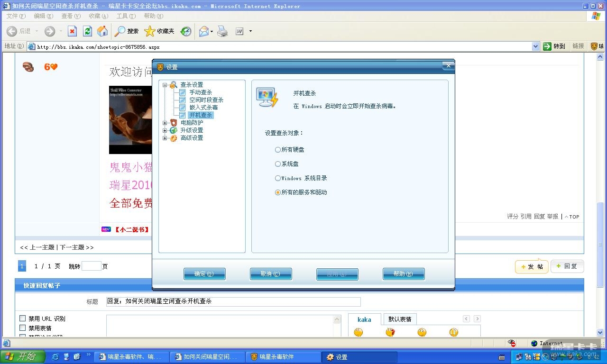Click the URL text in address bar
The width and height of the screenshot is (607, 364).
click(98, 47)
